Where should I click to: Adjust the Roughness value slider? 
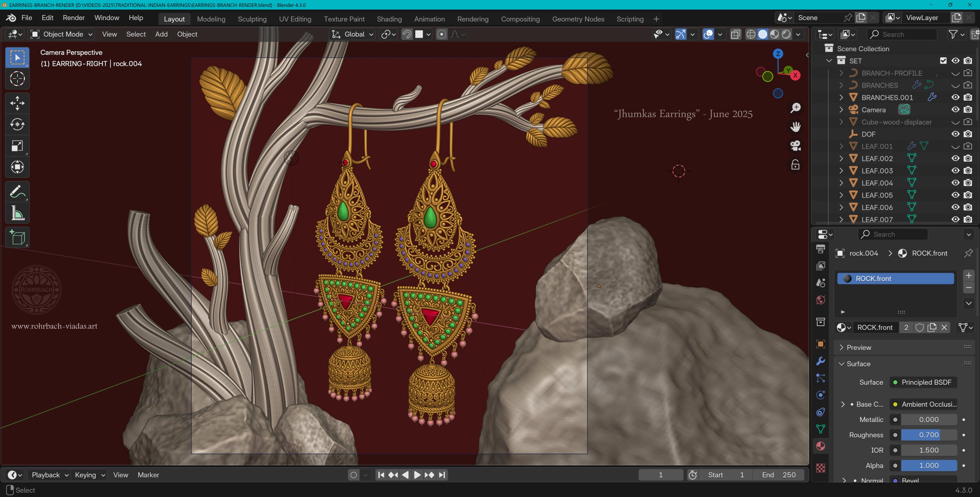pos(928,435)
